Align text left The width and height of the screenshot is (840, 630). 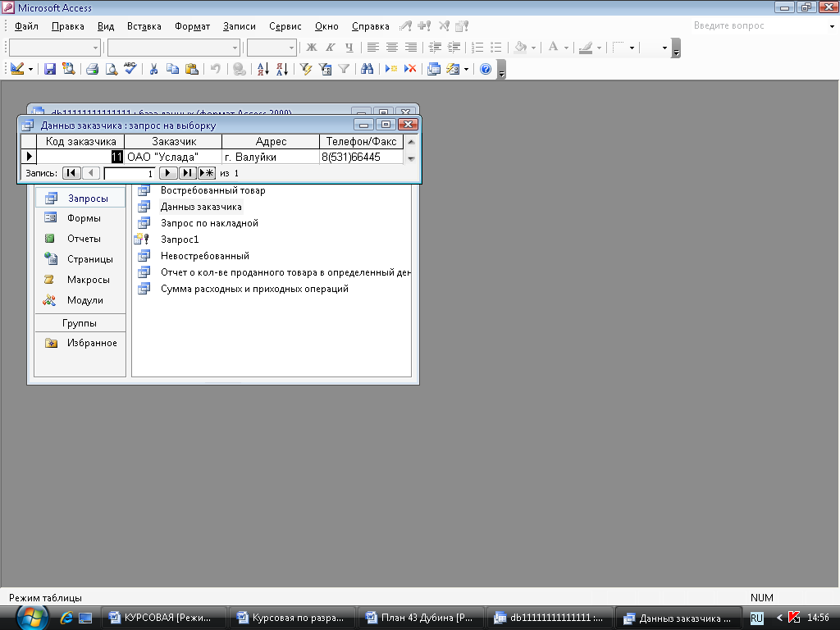[x=373, y=48]
